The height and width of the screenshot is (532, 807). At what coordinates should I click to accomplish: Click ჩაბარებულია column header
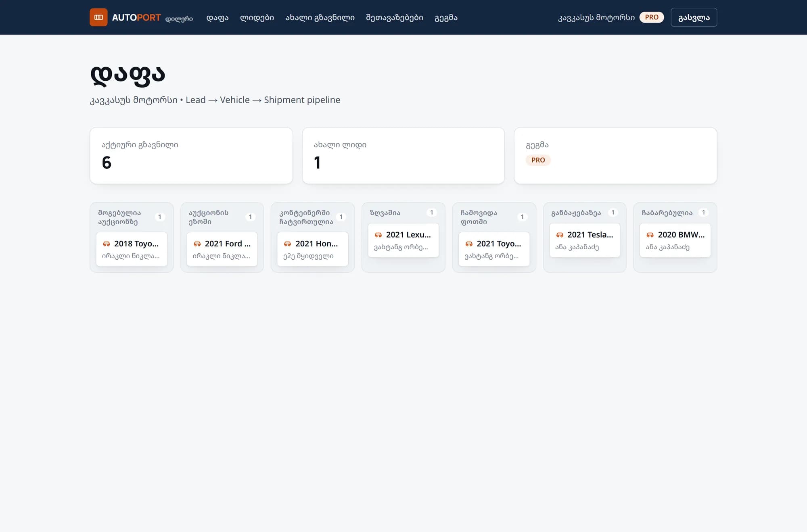(x=667, y=213)
